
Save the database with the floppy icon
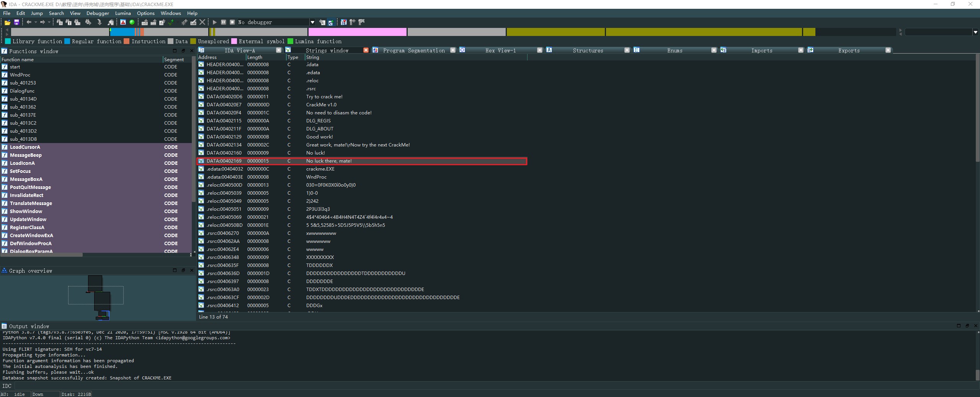(16, 23)
